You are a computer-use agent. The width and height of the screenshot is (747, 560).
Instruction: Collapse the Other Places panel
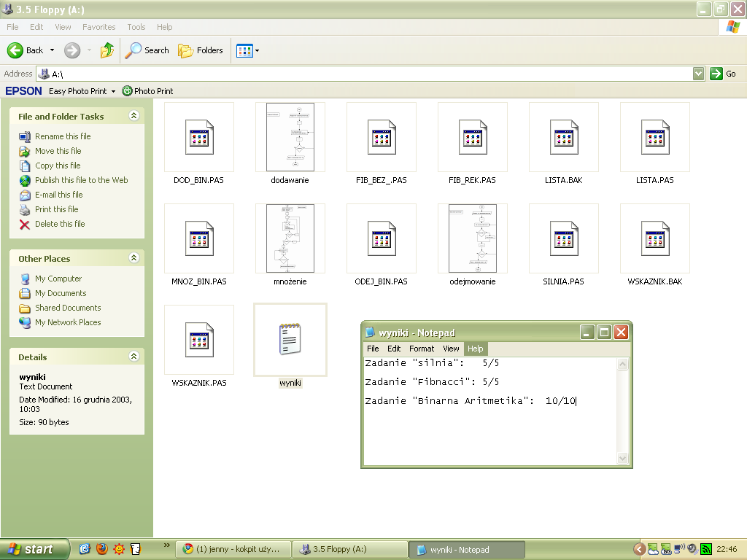point(133,258)
